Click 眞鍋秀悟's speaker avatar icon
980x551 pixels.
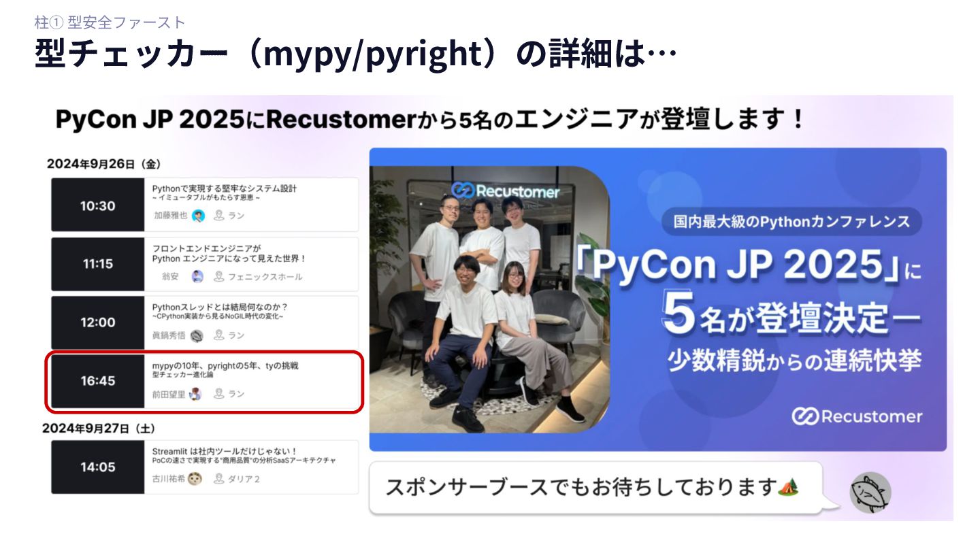click(x=197, y=335)
